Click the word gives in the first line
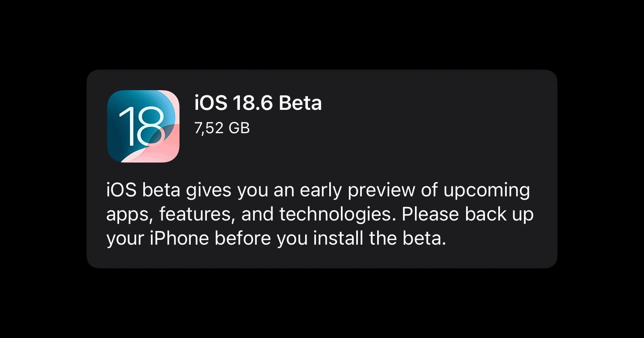Viewport: 644px width, 338px height. click(x=208, y=190)
